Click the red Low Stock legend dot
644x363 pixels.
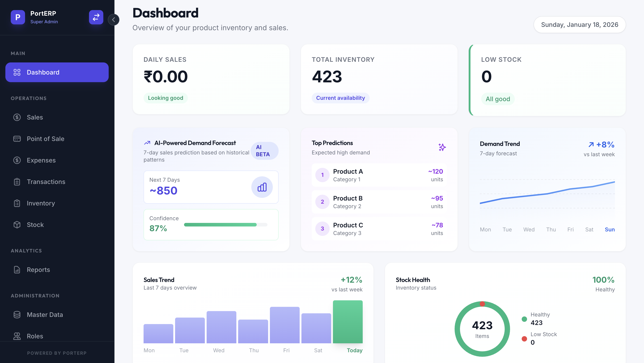click(x=525, y=339)
